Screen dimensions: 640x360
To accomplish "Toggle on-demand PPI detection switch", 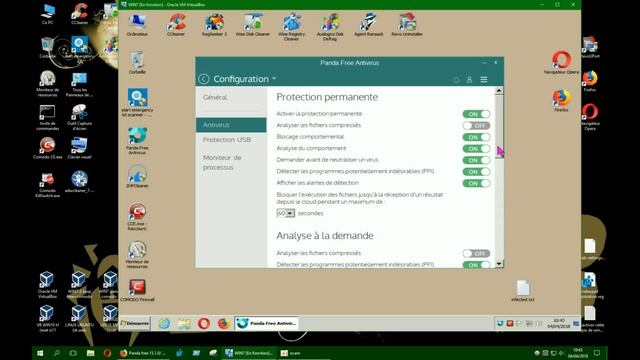I will (476, 264).
